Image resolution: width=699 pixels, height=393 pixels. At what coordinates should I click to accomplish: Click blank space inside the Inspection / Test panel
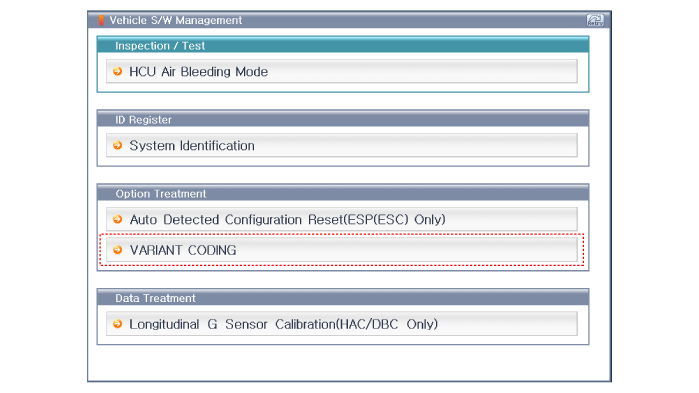pos(343,87)
